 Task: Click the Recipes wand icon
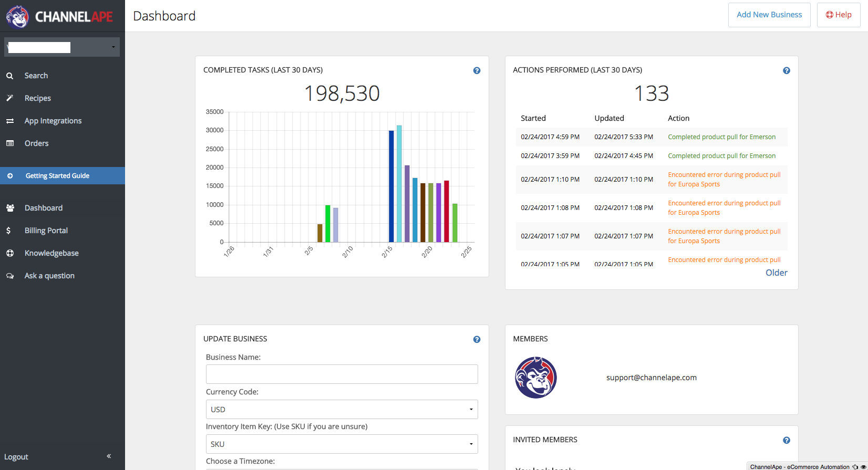point(9,98)
